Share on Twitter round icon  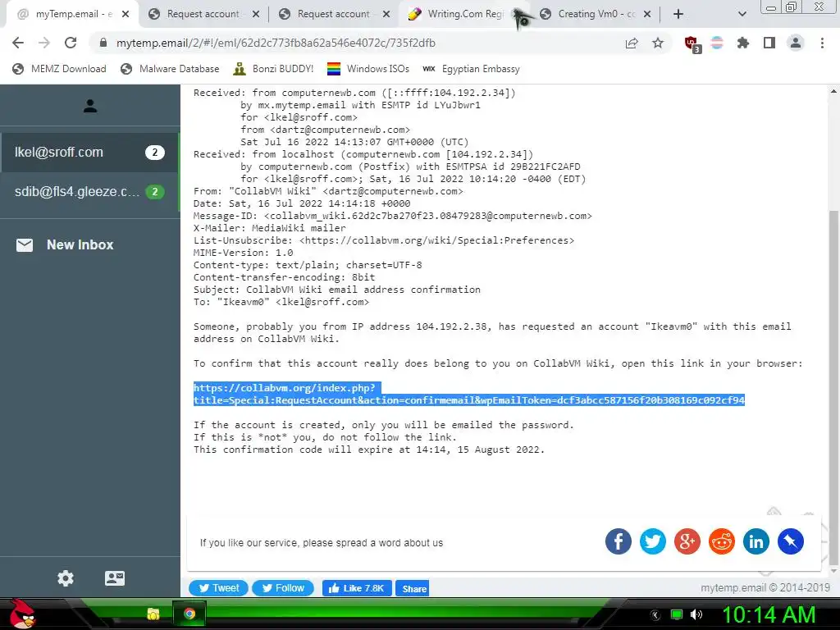(652, 541)
